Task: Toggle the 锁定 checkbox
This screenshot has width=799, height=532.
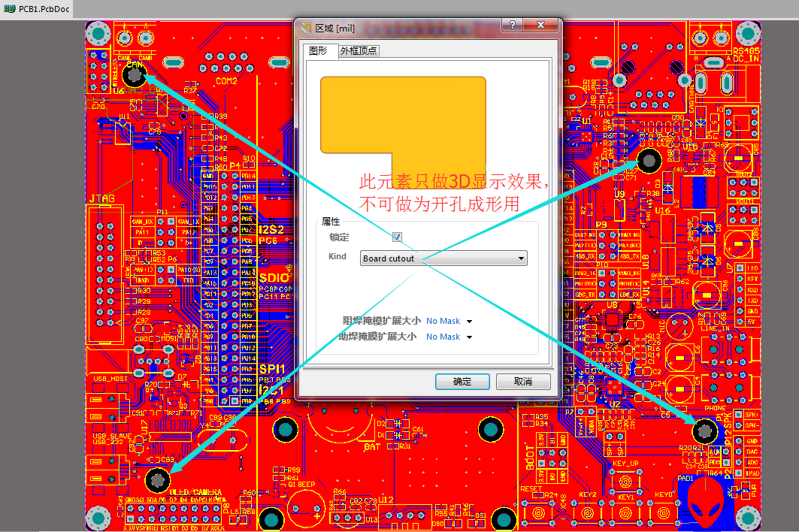Action: (x=398, y=237)
